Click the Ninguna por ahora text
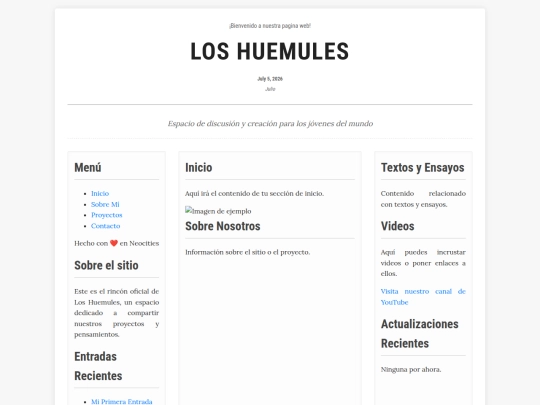Viewport: 540px width, 405px height. click(411, 370)
